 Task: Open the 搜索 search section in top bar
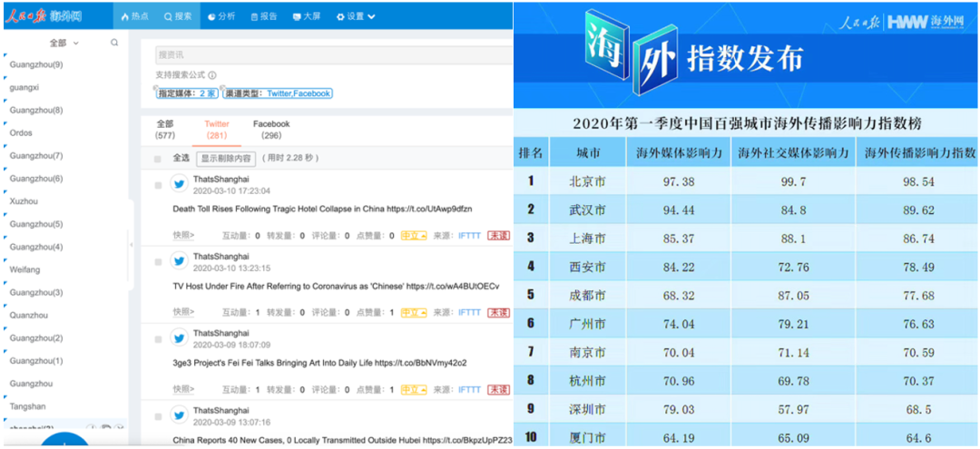178,17
